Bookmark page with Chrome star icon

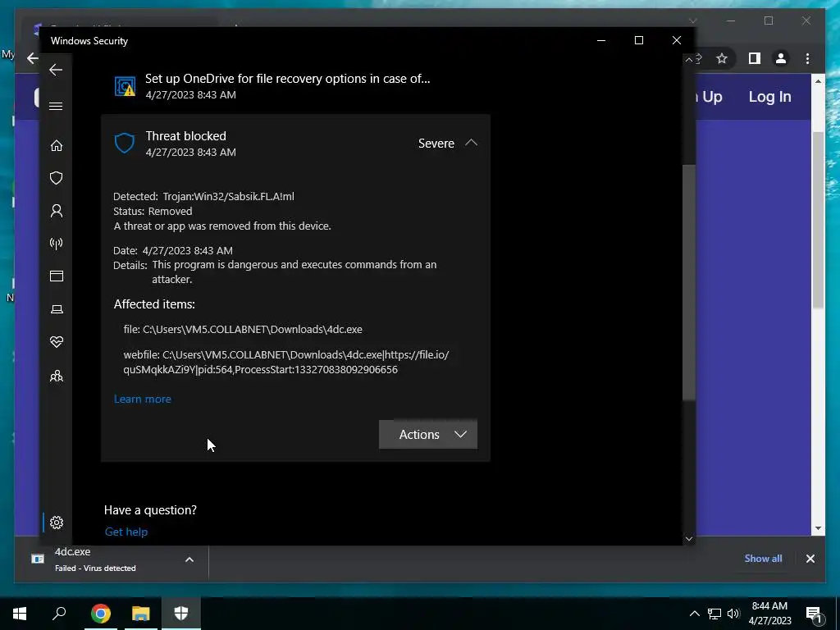pos(722,58)
